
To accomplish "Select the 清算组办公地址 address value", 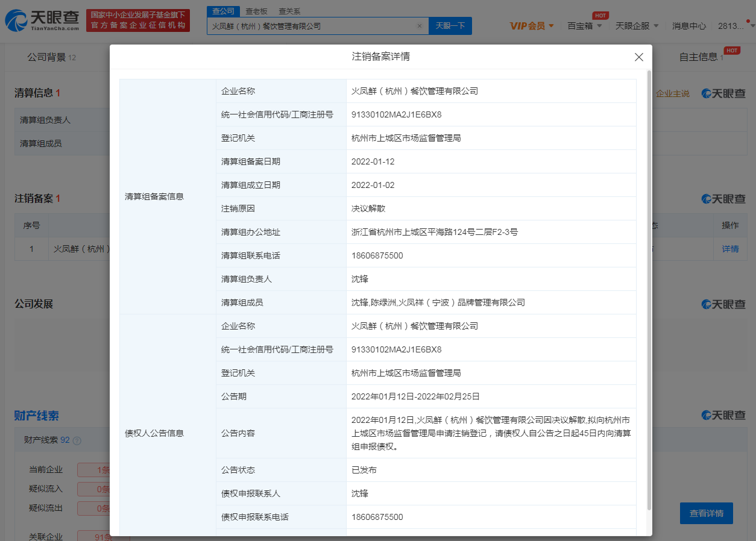I will click(x=435, y=232).
